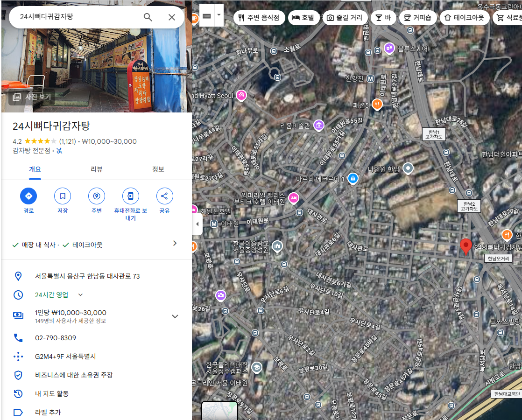Click the 한남대교북단 label
The height and width of the screenshot is (420, 522).
(x=507, y=394)
